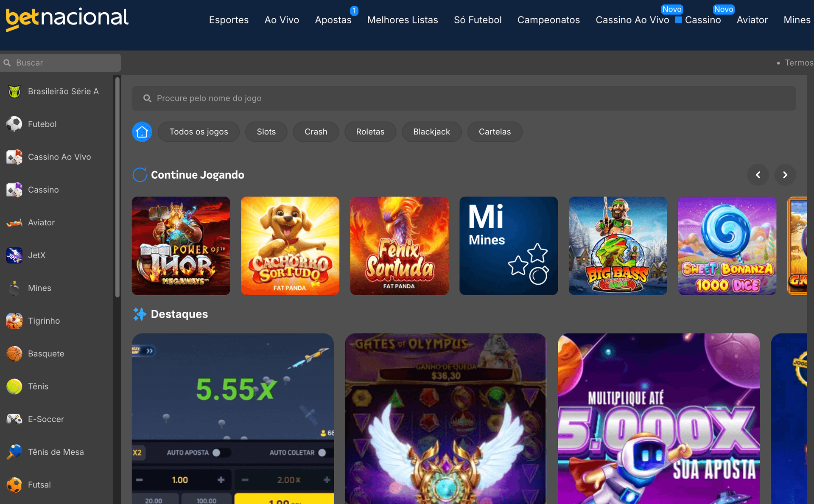Open the Aviator 5.55x featured card
814x504 pixels.
(232, 418)
